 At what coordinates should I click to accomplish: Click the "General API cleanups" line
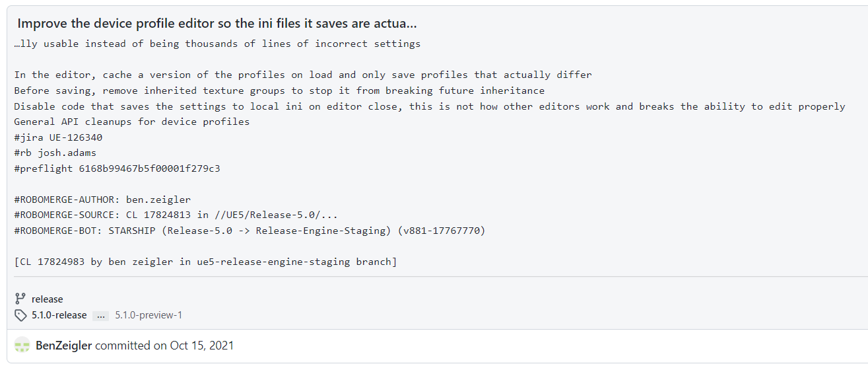[x=132, y=122]
